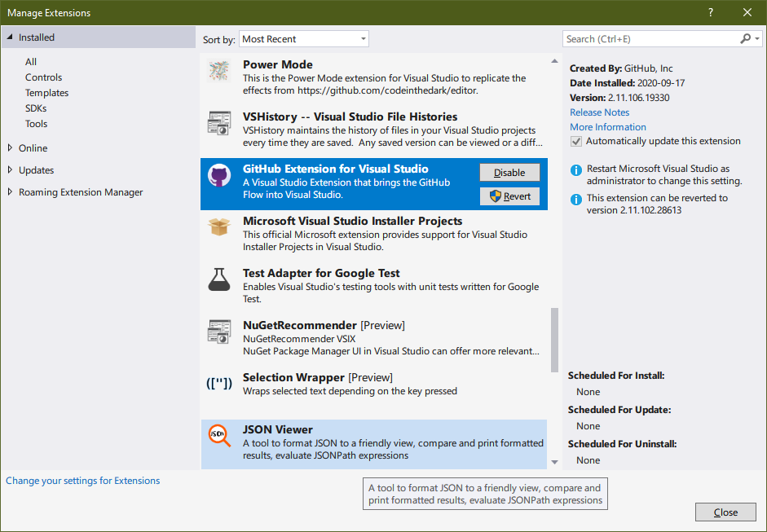
Task: Select the JSON Viewer entry title
Action: (x=277, y=430)
